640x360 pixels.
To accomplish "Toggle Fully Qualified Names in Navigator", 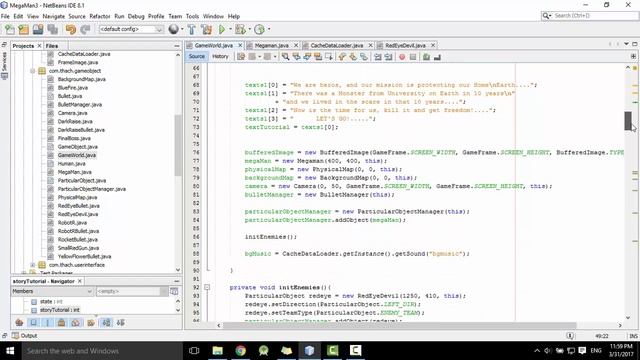I will click(91, 322).
